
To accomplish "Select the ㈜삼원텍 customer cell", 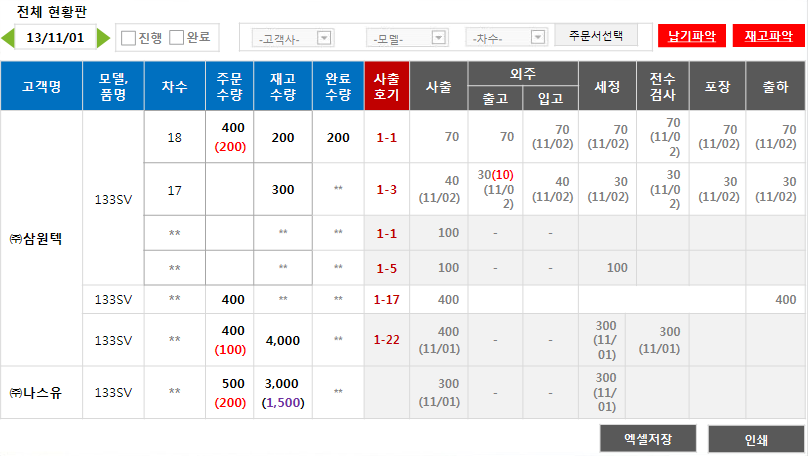I will point(41,239).
